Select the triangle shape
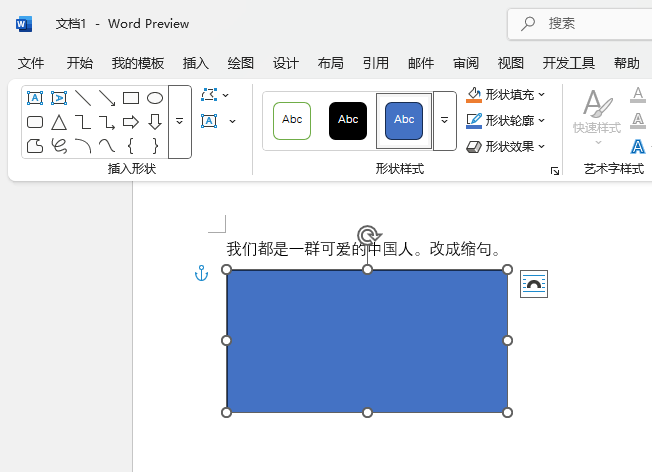652x472 pixels. (x=59, y=122)
